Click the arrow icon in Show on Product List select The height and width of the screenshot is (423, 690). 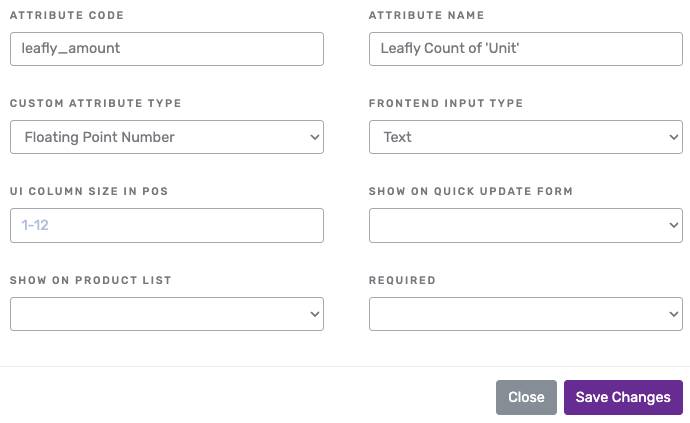315,314
